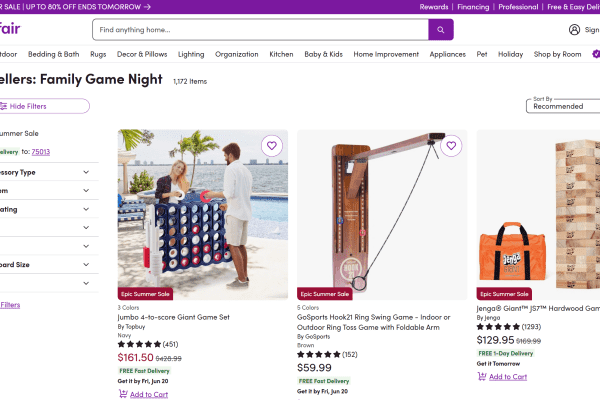This screenshot has height=400, width=600.
Task: Open the Kitchen category menu
Action: (281, 54)
